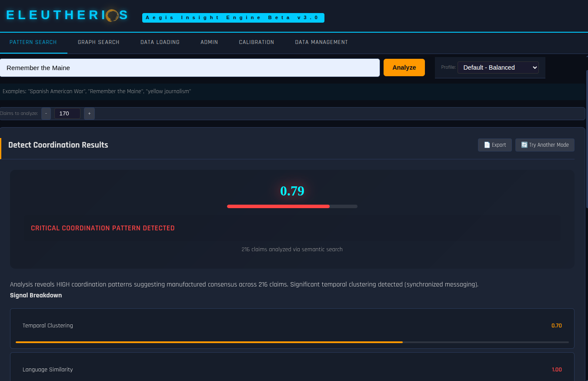Open the Data Management tab
This screenshot has width=588, height=381.
pos(321,42)
